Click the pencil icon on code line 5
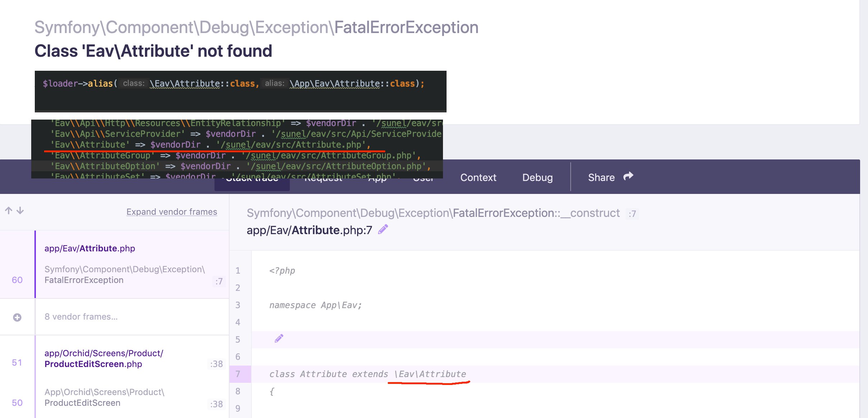This screenshot has height=418, width=868. point(279,339)
